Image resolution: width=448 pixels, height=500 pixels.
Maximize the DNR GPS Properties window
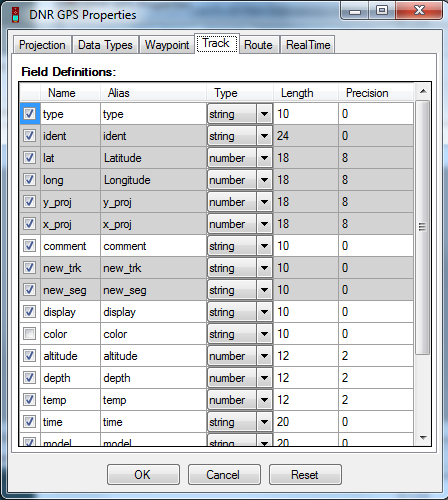(x=382, y=11)
